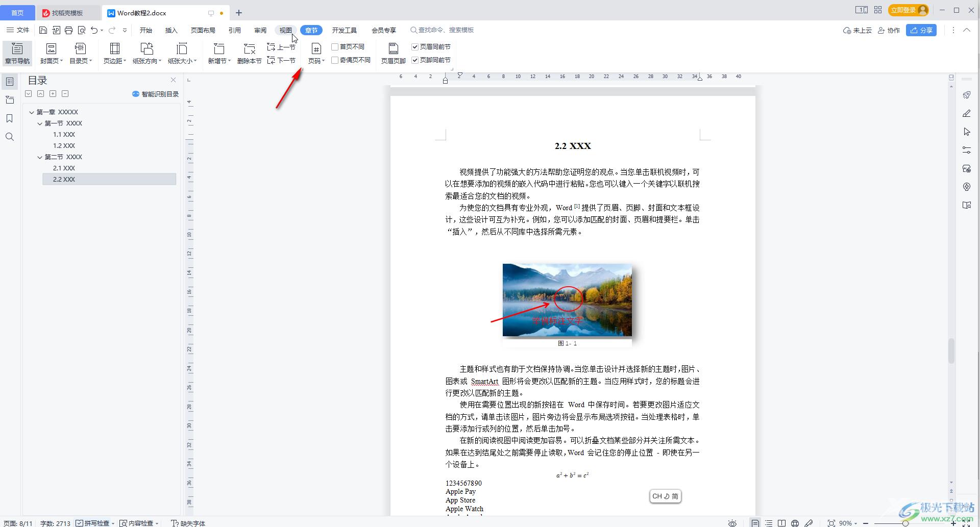Switch to web layout view in status bar
The height and width of the screenshot is (527, 980).
pyautogui.click(x=795, y=523)
